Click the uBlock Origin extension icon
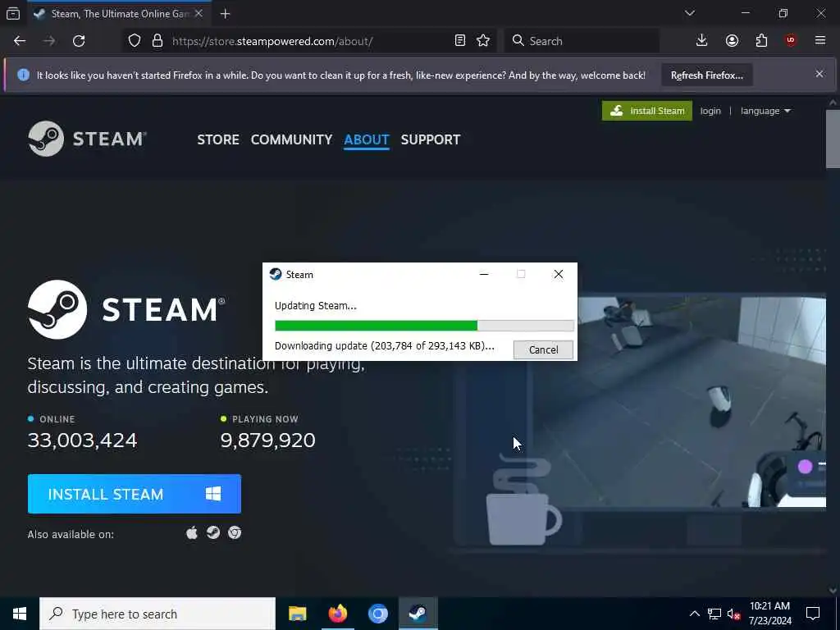The image size is (840, 630). [791, 41]
